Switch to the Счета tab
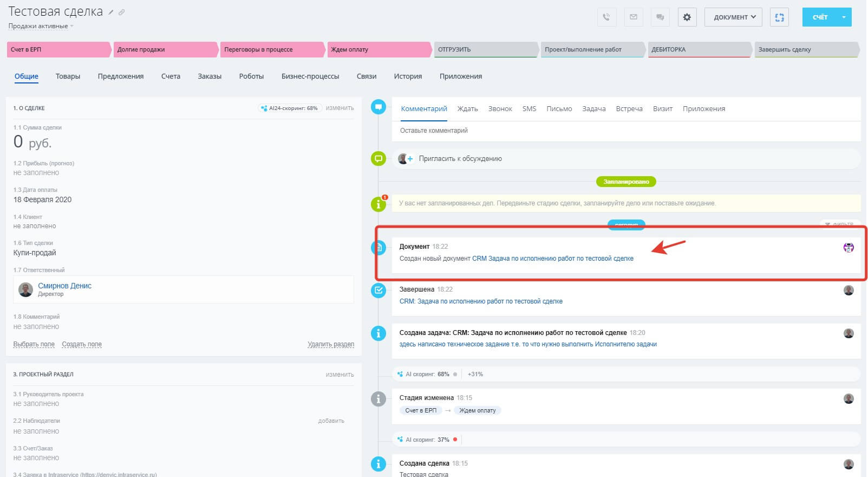Viewport: 868px width, 477px height. pos(171,76)
